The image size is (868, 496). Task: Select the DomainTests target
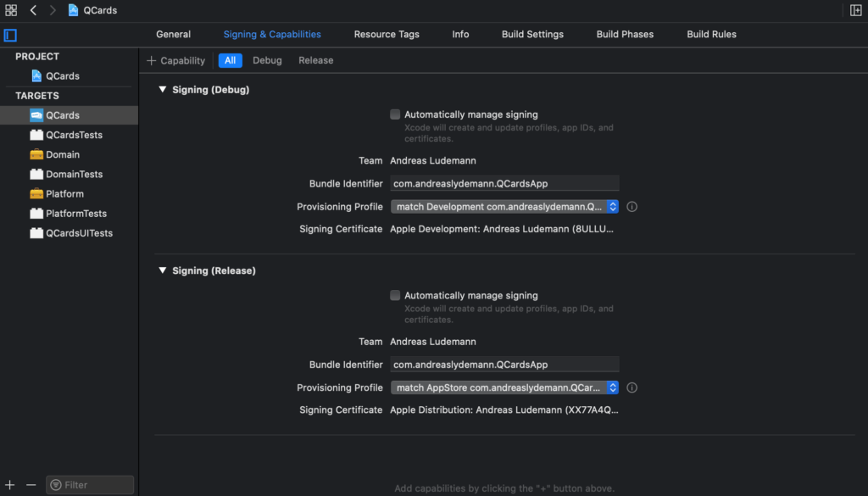(70, 174)
